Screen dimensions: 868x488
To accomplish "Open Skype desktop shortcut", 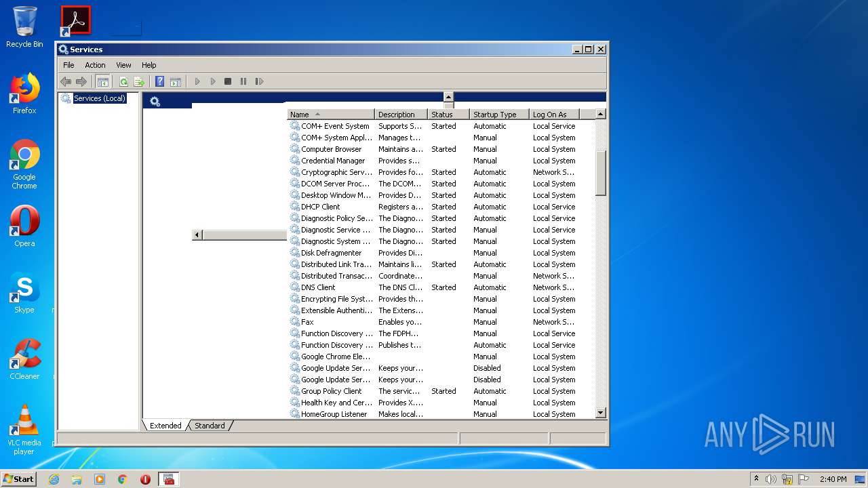I will (x=24, y=293).
